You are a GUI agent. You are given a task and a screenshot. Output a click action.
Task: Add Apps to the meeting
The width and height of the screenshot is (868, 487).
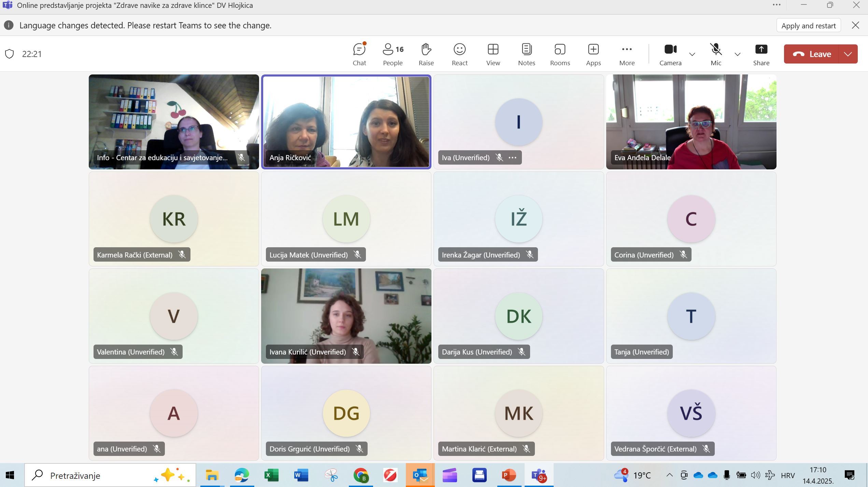tap(593, 54)
